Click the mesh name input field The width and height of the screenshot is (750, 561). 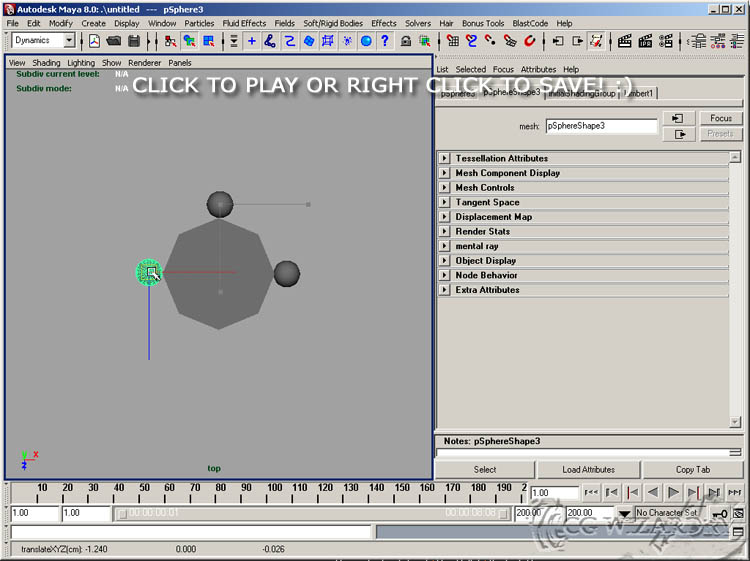point(601,127)
